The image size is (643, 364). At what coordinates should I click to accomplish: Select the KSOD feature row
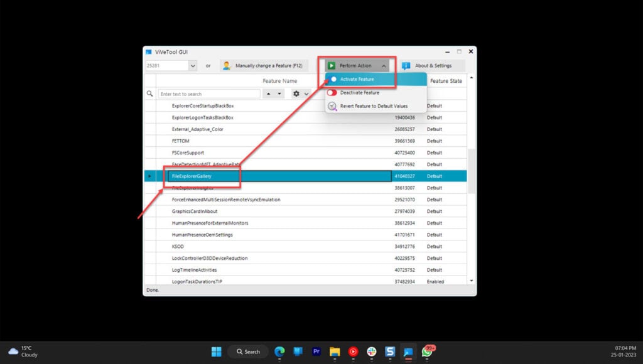tap(306, 247)
